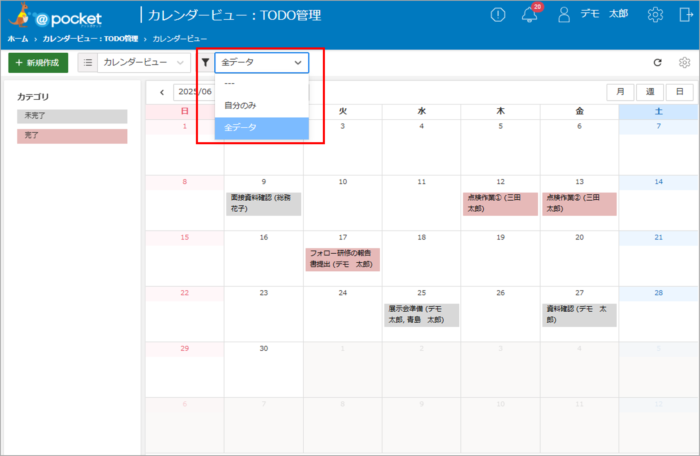
Task: Open the user profile icon for デモ 太郎
Action: pos(565,15)
